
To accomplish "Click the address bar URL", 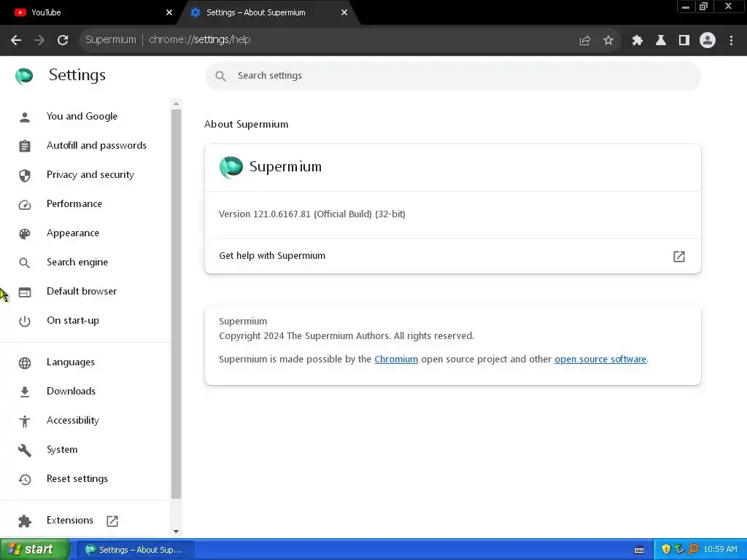I will click(200, 39).
